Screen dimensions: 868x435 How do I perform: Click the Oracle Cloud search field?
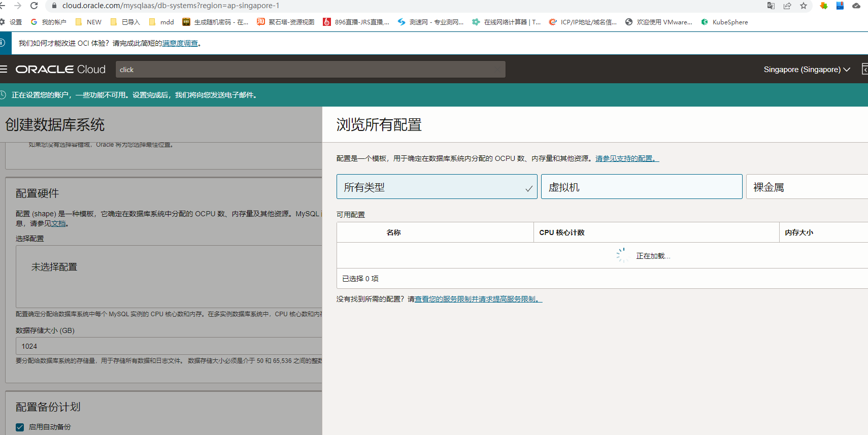point(310,70)
